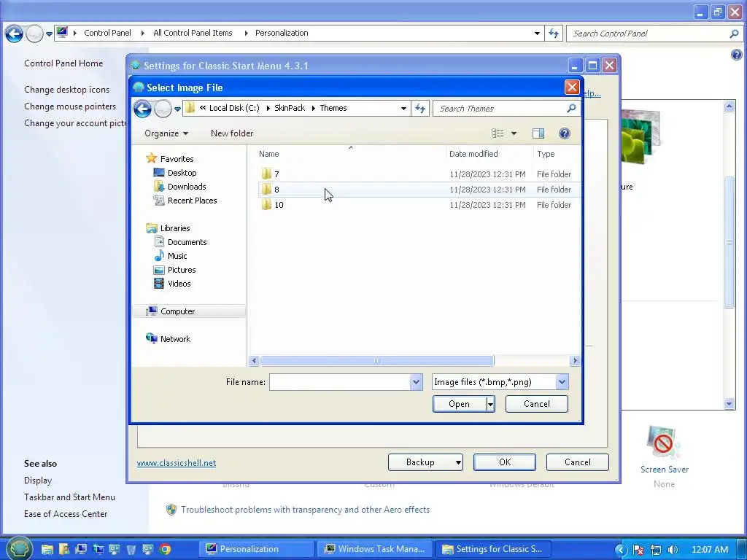
Task: Click Change desktop icons link
Action: [x=66, y=89]
